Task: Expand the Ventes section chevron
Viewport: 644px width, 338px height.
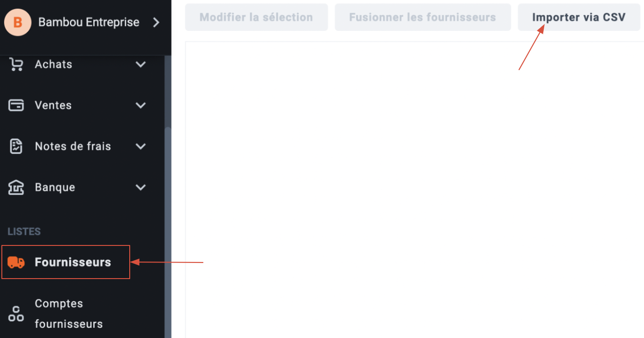Action: tap(141, 105)
